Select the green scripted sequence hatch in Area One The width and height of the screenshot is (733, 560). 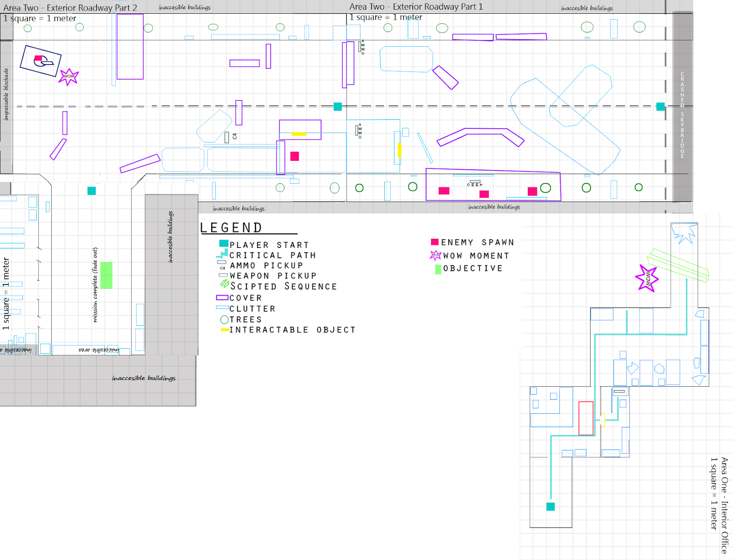pyautogui.click(x=678, y=265)
